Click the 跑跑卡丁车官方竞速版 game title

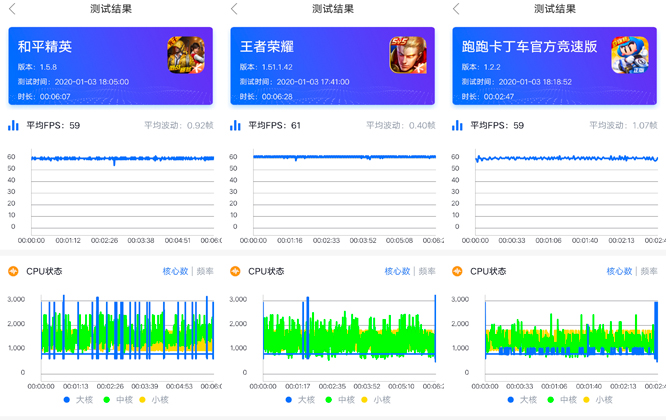(529, 47)
